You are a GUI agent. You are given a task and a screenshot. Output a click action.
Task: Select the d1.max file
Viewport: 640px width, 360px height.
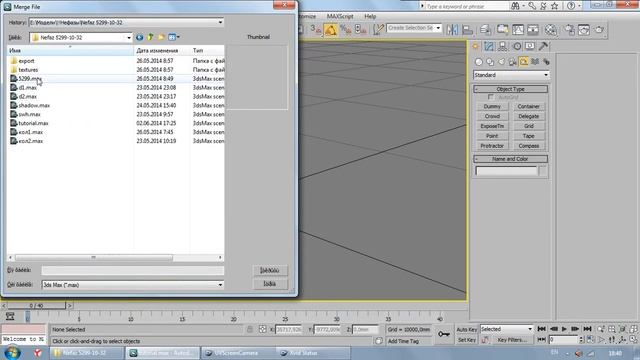[x=24, y=87]
